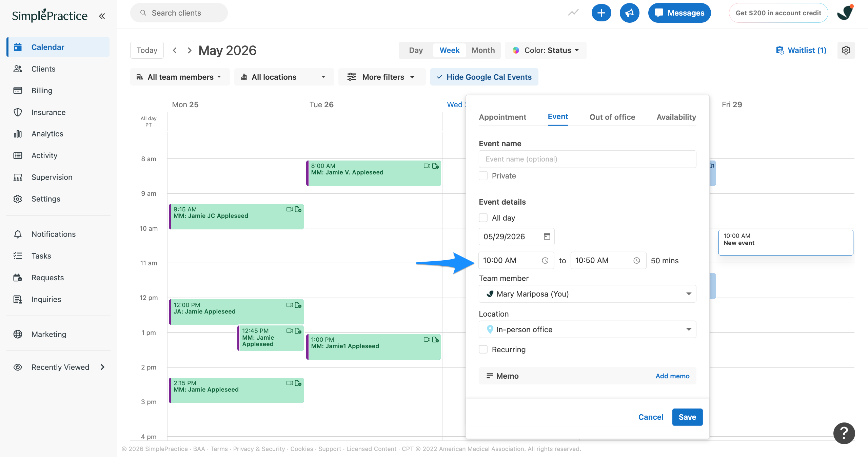This screenshot has height=471, width=868.
Task: Go to next week arrow
Action: point(190,50)
